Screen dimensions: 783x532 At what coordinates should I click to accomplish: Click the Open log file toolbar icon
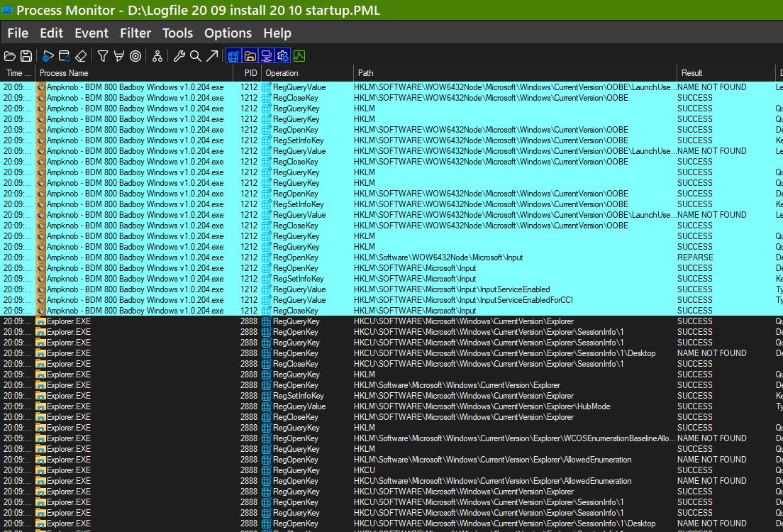[9, 56]
